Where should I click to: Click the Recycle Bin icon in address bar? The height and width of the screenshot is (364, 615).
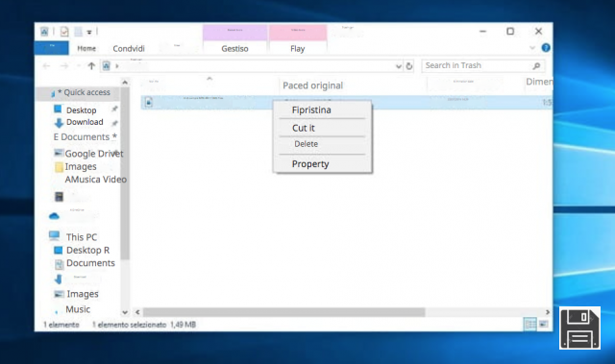pos(107,66)
